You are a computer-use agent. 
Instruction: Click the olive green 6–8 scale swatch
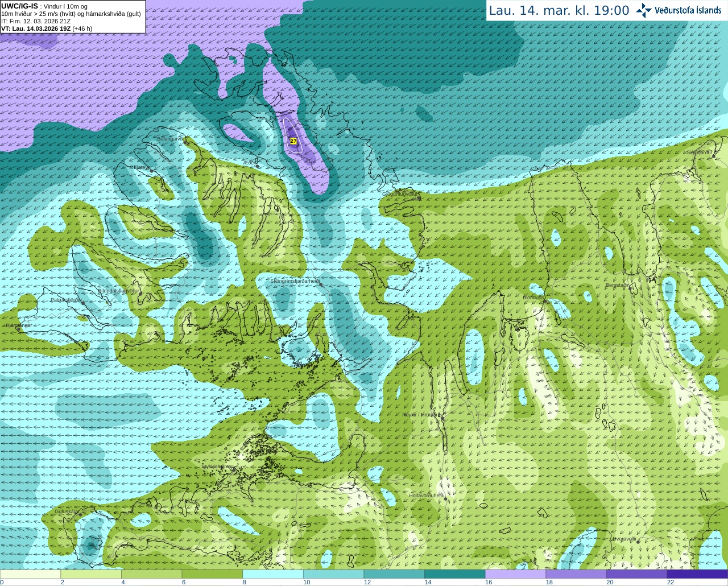[x=212, y=574]
